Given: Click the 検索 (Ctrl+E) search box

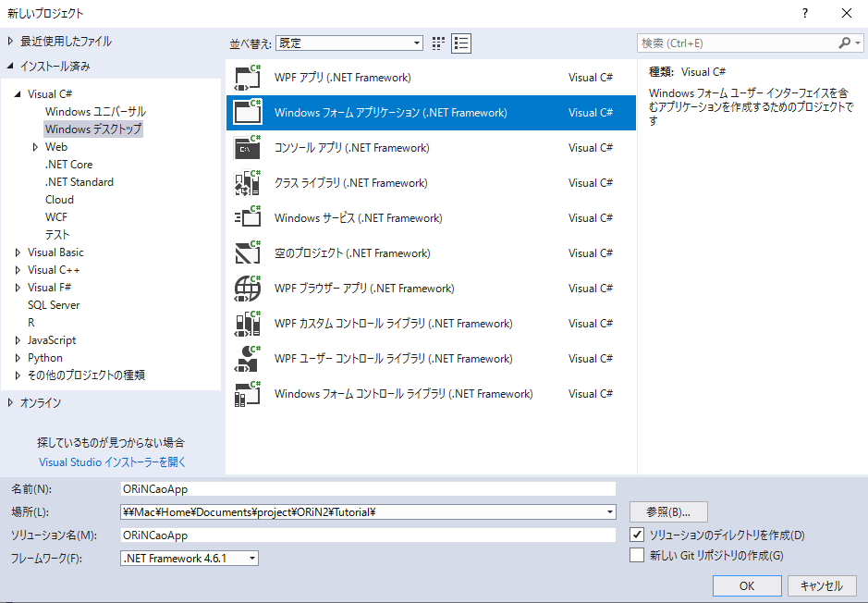Looking at the screenshot, I should click(737, 43).
